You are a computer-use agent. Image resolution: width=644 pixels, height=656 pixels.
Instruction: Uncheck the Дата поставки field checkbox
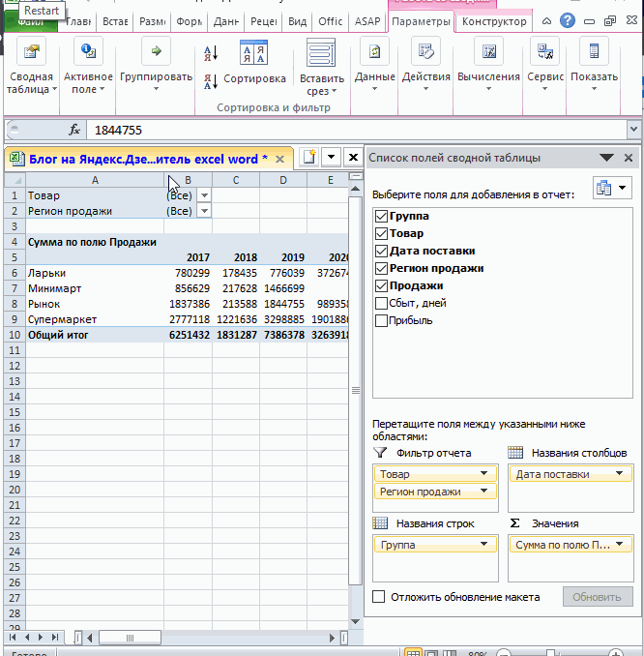click(381, 251)
